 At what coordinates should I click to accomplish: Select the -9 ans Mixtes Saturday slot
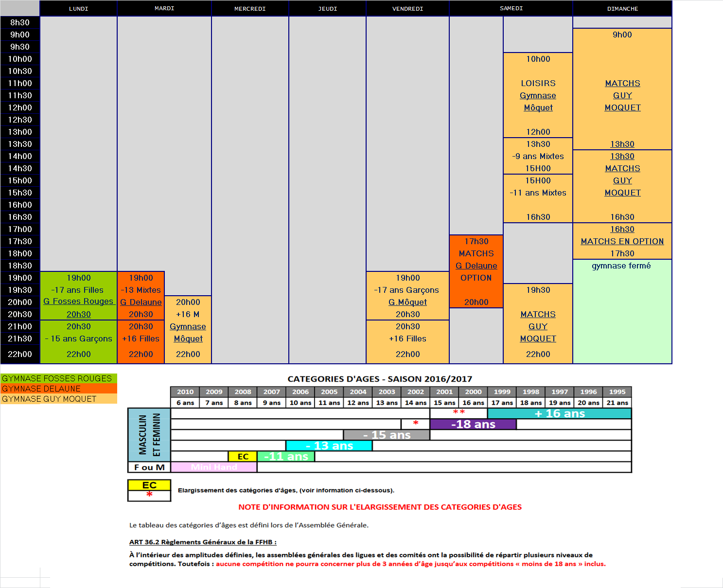click(x=538, y=156)
